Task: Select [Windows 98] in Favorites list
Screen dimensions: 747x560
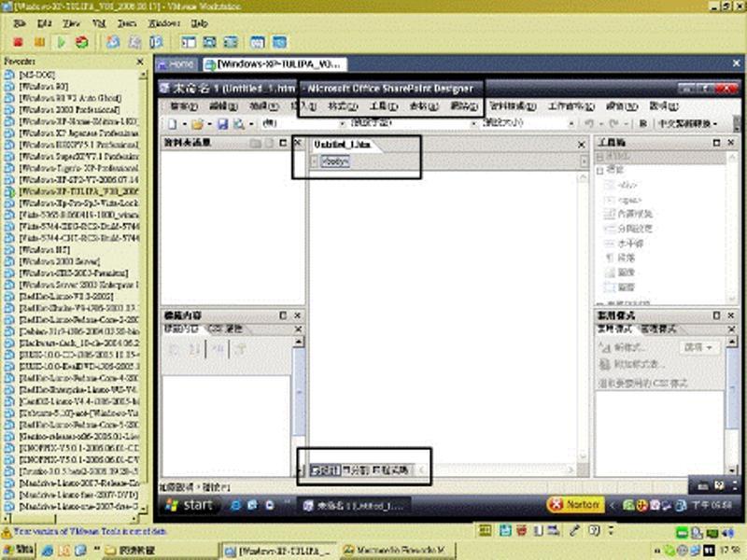Action: [x=42, y=86]
